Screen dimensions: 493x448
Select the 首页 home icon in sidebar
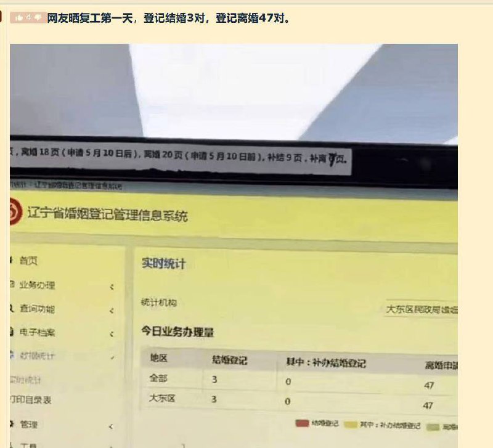coord(11,259)
